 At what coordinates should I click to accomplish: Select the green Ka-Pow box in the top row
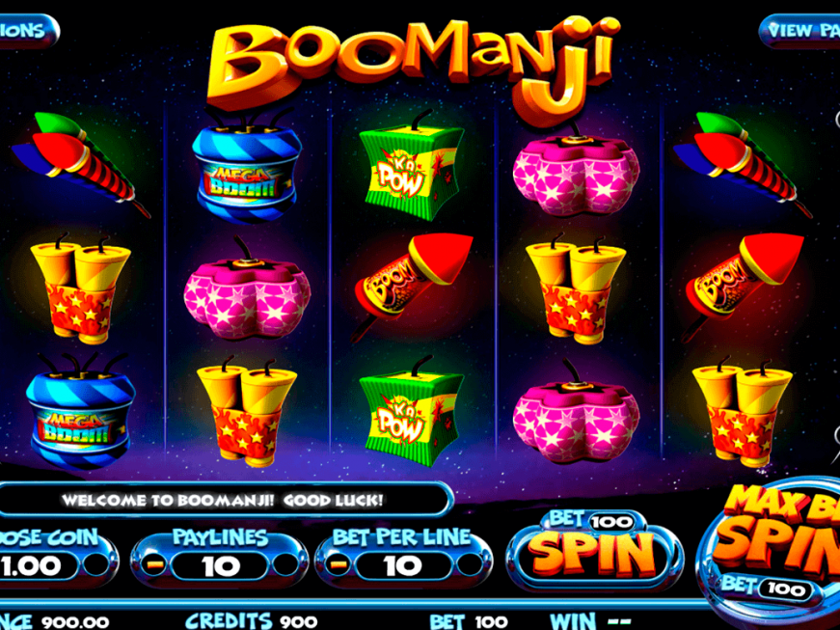click(412, 167)
